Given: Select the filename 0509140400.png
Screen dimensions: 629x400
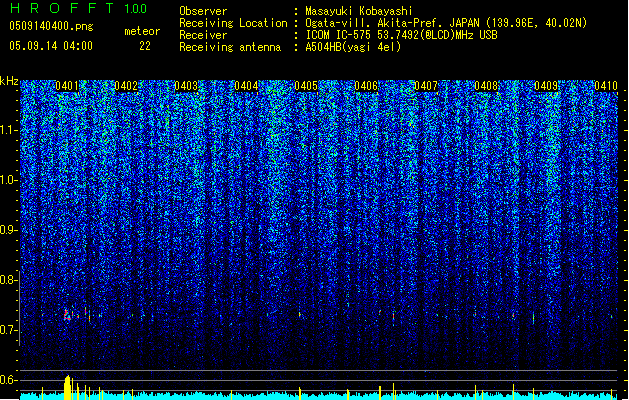Looking at the screenshot, I should pos(51,26).
